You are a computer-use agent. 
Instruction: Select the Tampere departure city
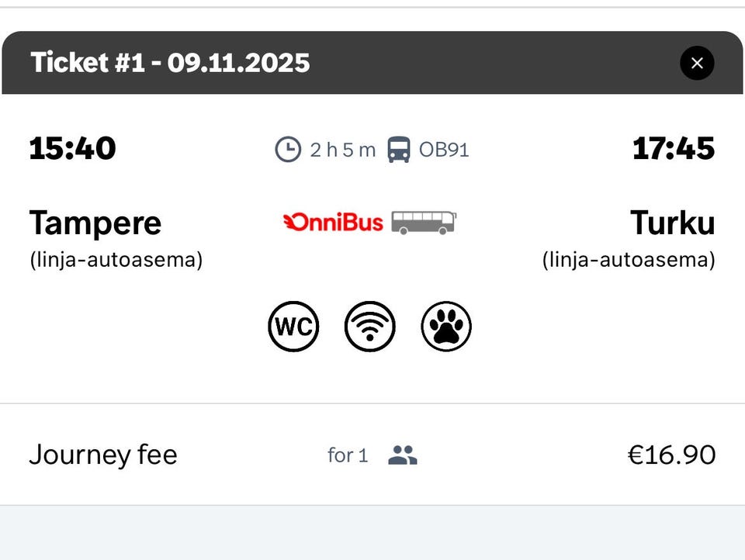[95, 223]
